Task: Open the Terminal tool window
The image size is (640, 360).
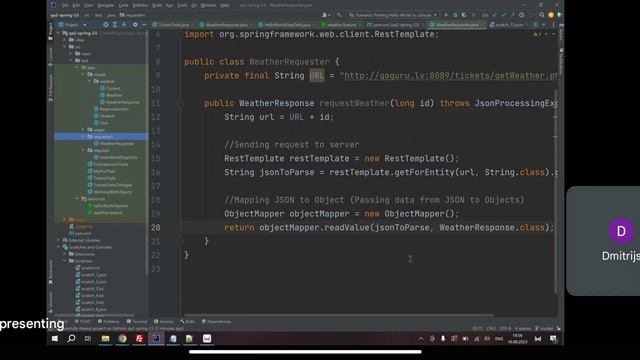Action: tap(137, 322)
